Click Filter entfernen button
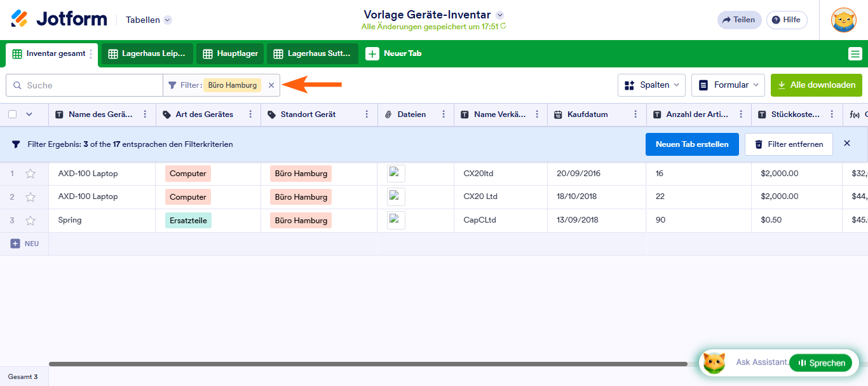868x386 pixels. [789, 144]
